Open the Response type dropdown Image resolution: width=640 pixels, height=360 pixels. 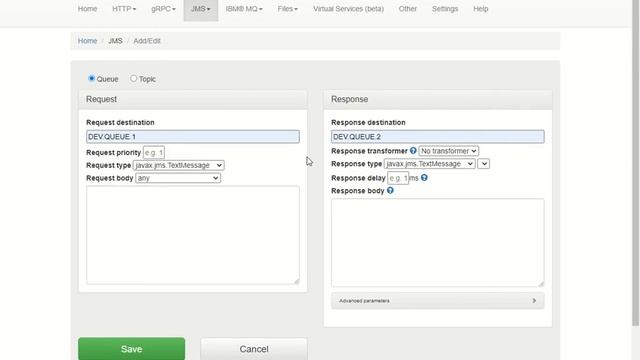429,164
